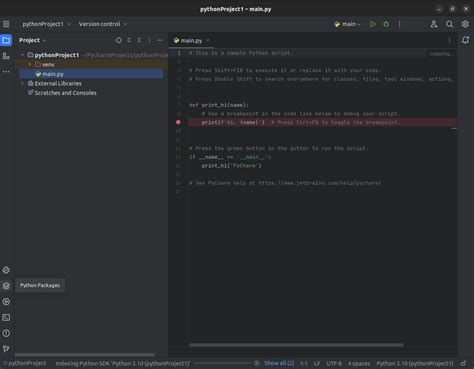This screenshot has width=474, height=369.
Task: Open the Python Console tool window
Action: click(x=6, y=270)
